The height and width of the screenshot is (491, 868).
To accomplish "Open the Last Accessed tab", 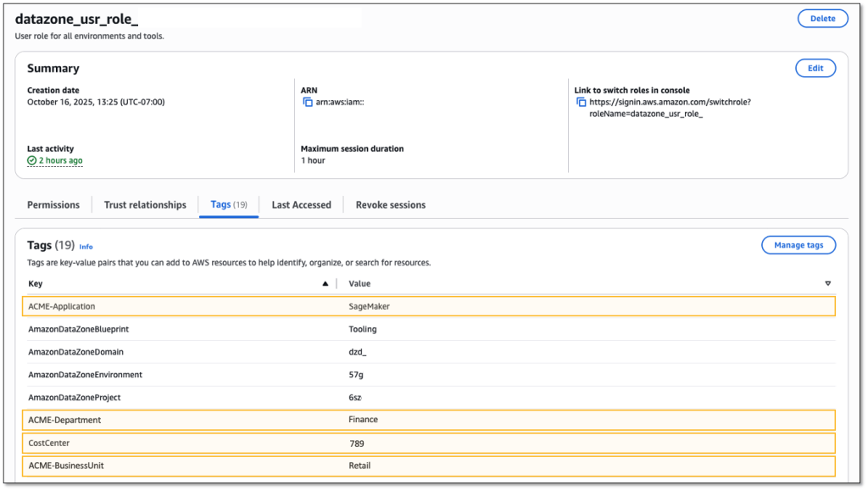I will 301,204.
